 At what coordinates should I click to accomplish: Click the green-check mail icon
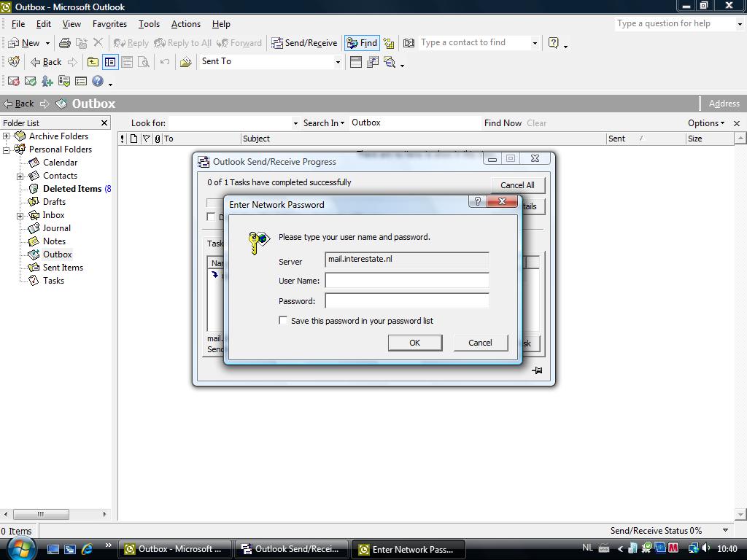[x=31, y=82]
